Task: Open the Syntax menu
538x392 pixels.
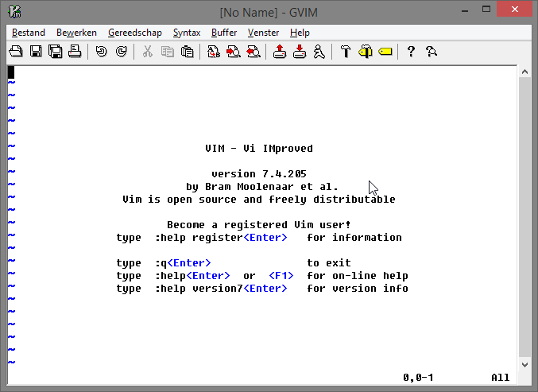Action: pyautogui.click(x=187, y=33)
